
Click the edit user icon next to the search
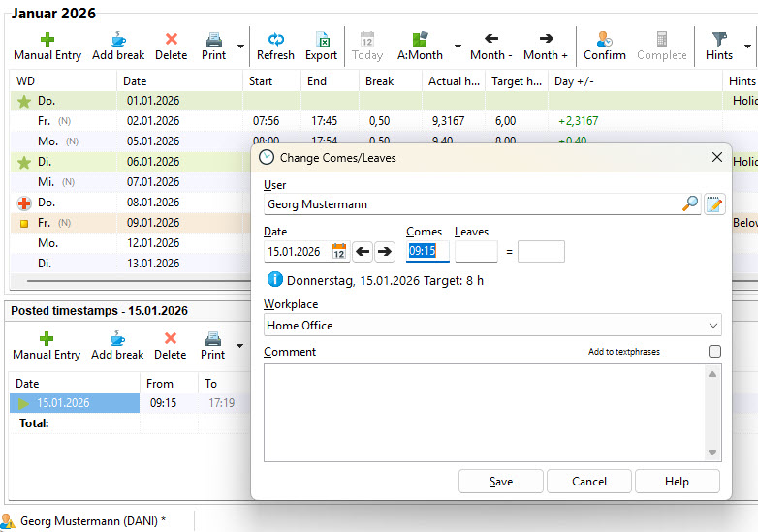714,203
